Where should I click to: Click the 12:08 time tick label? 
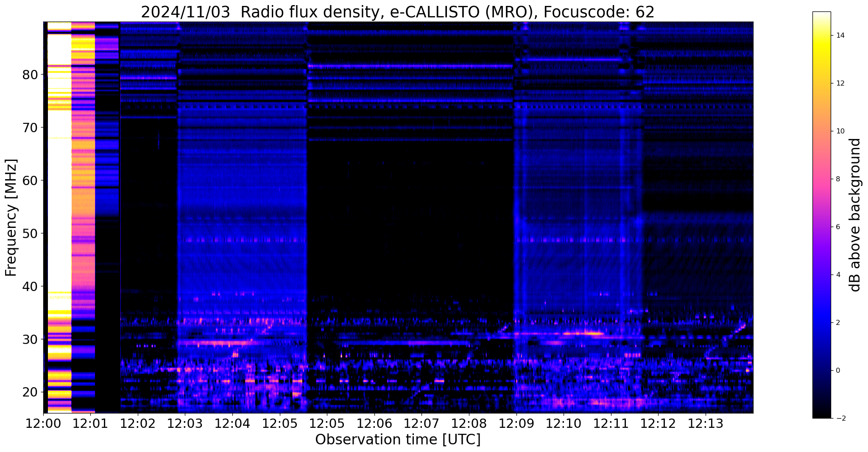(x=469, y=424)
